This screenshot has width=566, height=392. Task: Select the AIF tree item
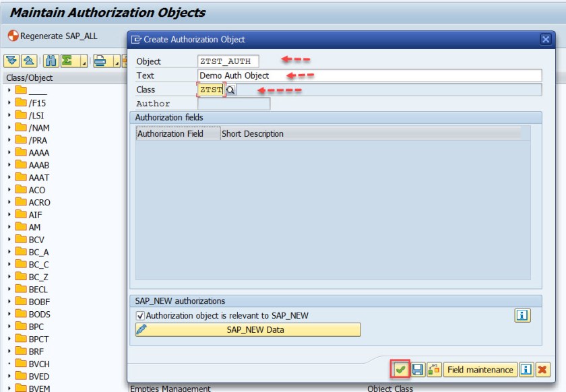(35, 215)
